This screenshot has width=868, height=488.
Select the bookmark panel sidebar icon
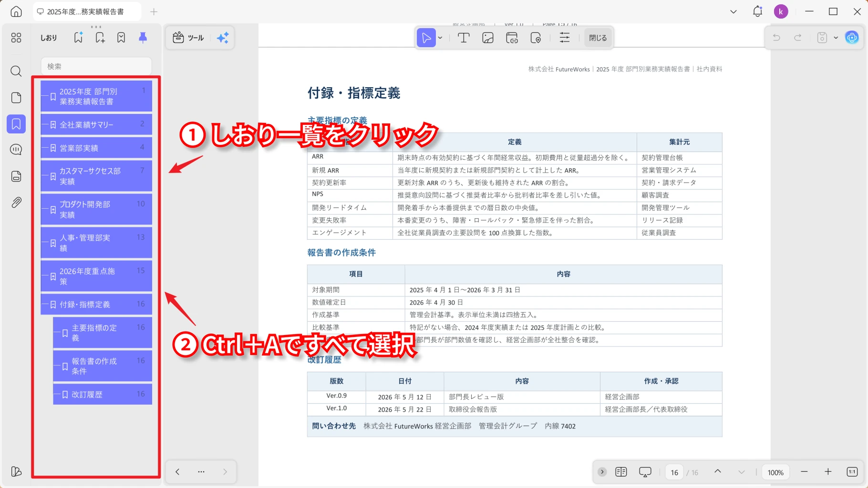click(16, 124)
